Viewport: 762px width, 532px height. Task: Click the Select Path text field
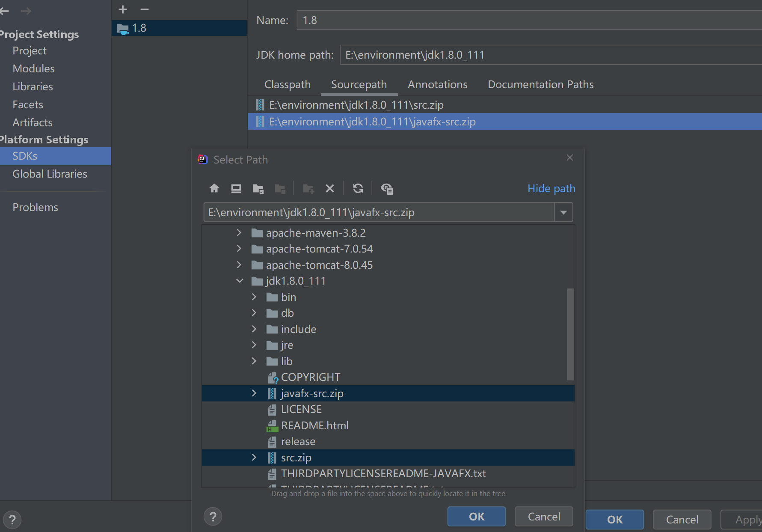[379, 212]
